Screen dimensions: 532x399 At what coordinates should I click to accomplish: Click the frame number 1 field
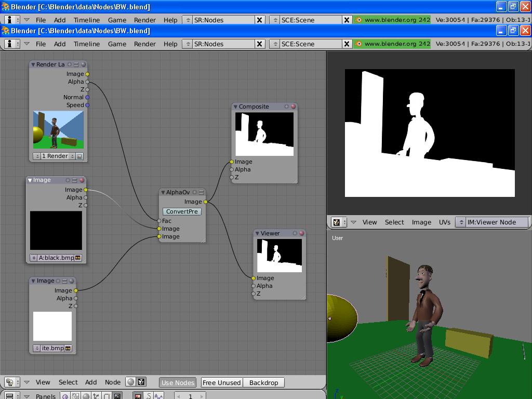(190, 396)
